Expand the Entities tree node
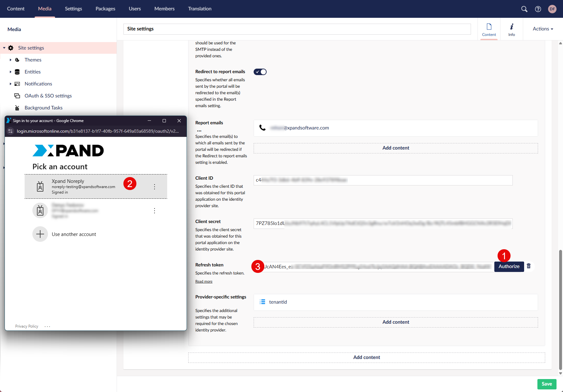Screen dimensions: 563x392 pos(10,72)
